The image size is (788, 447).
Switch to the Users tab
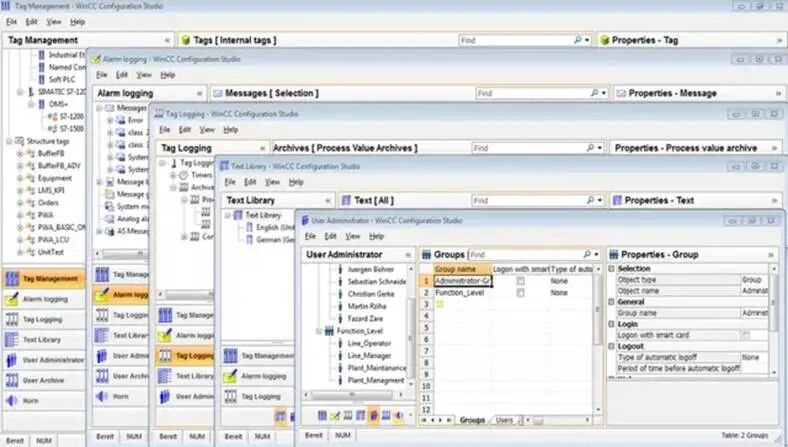(504, 420)
